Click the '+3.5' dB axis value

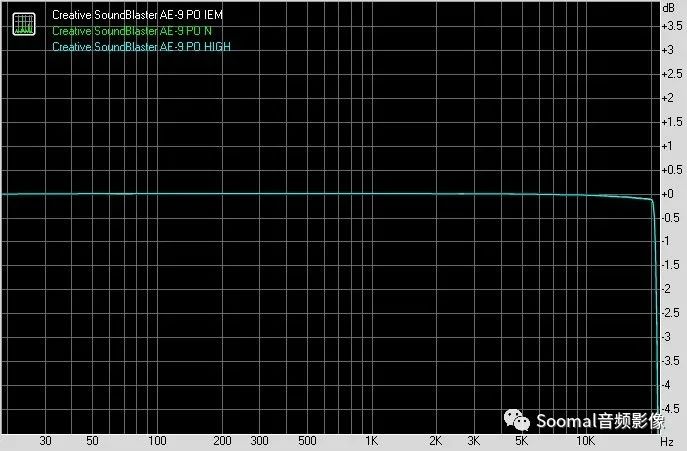[x=672, y=26]
